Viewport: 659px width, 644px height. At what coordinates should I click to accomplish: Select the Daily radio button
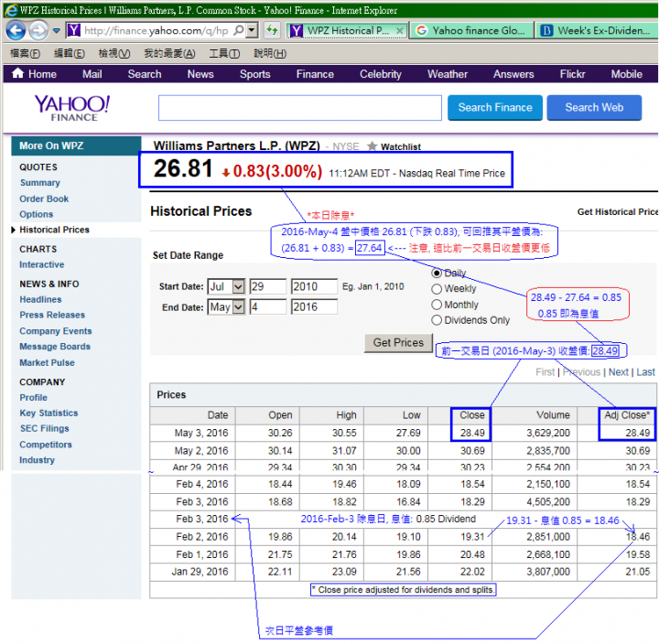pyautogui.click(x=437, y=274)
